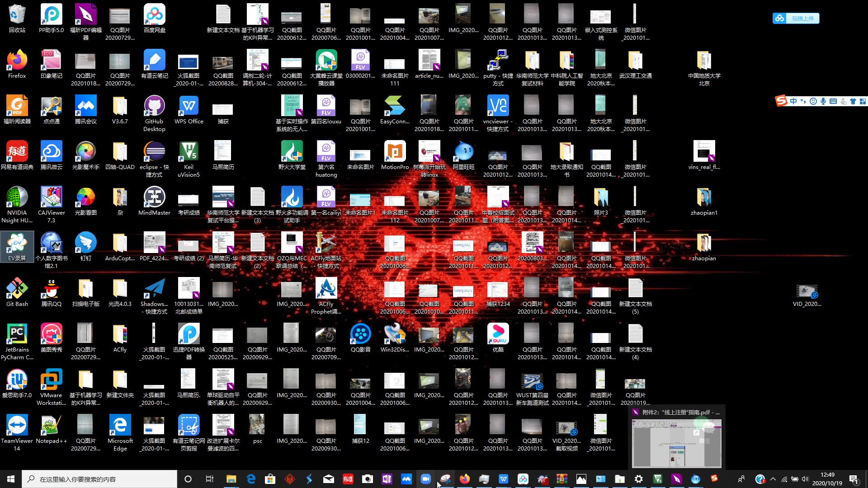Open the 百度网盘 desktop shortcut

(154, 18)
